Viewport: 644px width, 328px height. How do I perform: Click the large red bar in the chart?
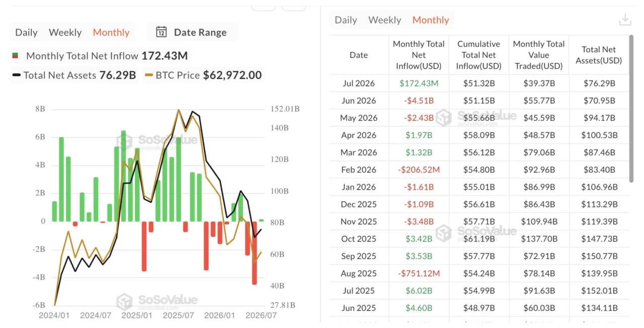pos(255,253)
